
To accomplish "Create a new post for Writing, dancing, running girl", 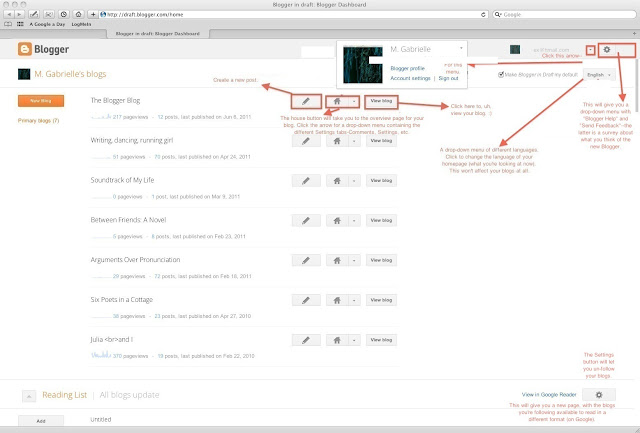I will (x=306, y=141).
